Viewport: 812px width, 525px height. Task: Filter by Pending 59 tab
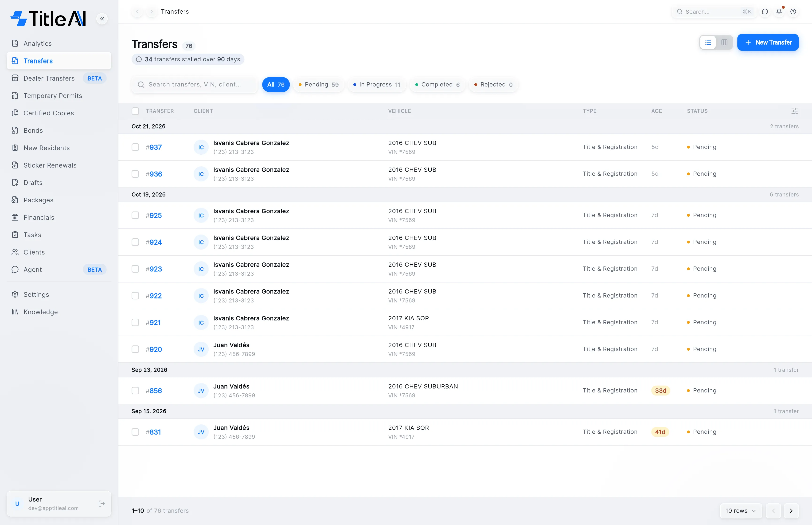(x=318, y=85)
